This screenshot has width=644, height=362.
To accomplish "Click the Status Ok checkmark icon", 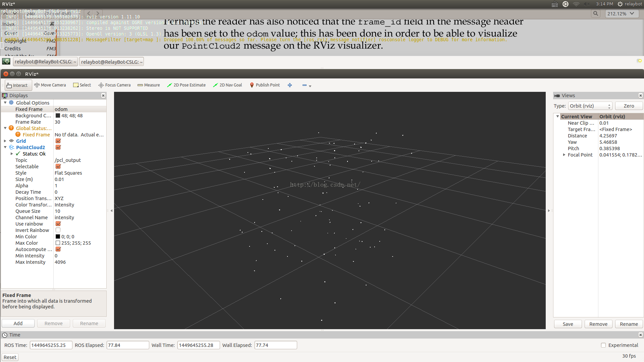I will (x=18, y=154).
